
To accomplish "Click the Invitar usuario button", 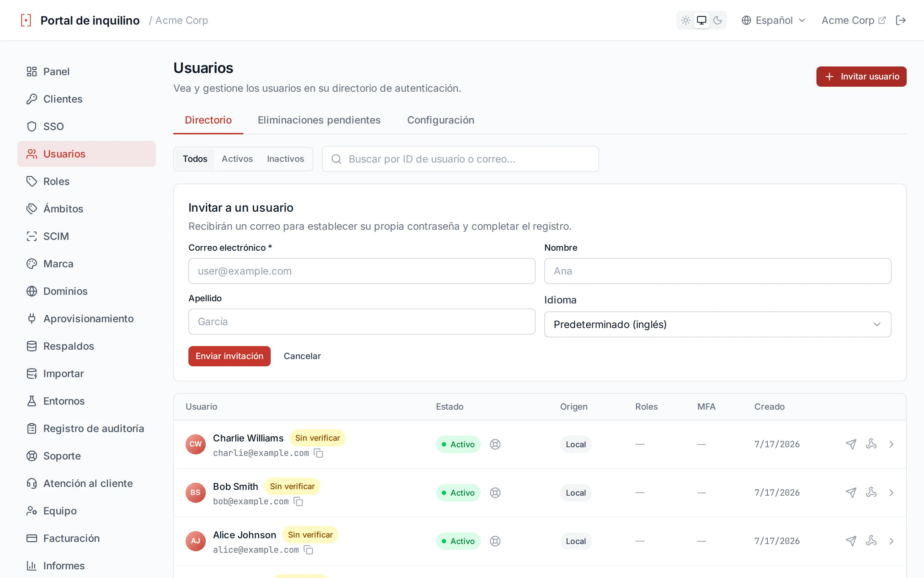I will [861, 77].
